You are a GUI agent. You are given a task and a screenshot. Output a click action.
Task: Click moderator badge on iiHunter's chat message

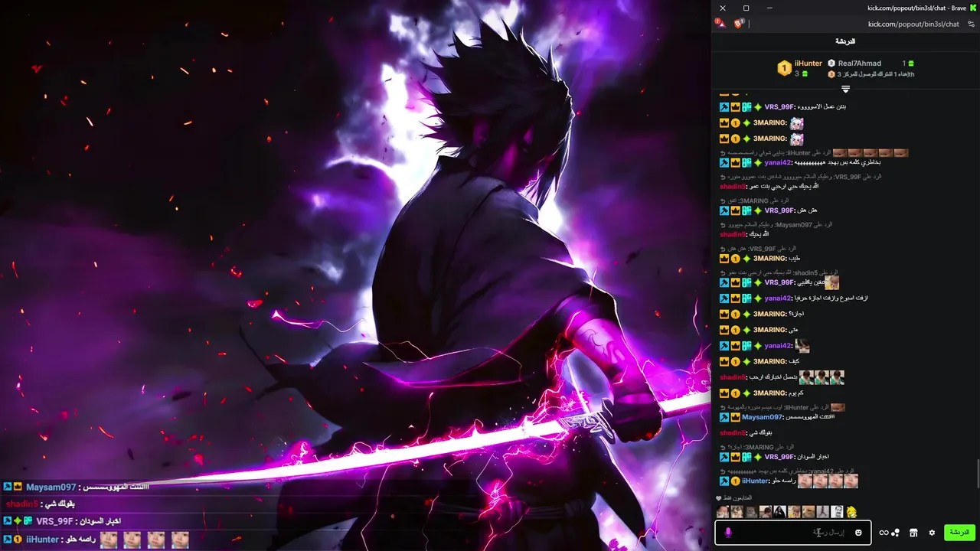(x=724, y=481)
